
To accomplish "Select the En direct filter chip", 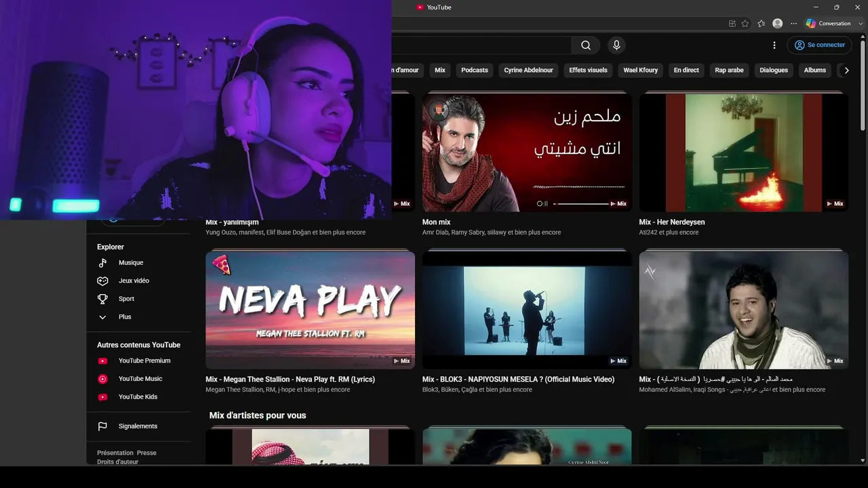I will 686,70.
